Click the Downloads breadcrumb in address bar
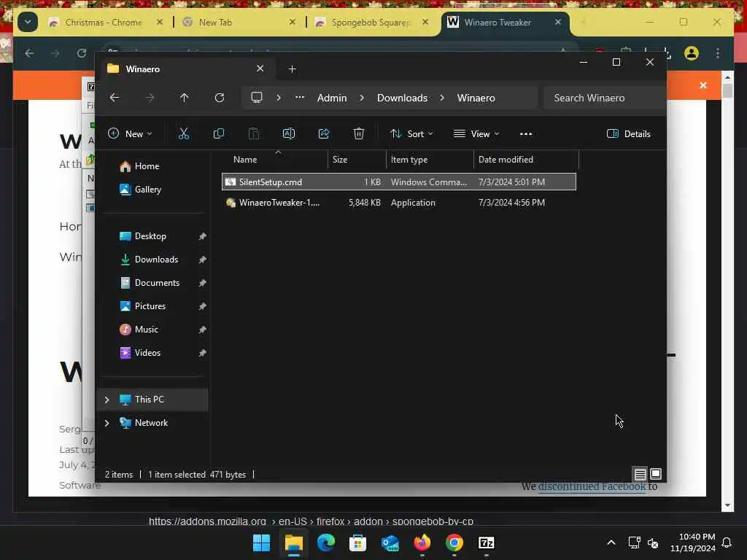 402,98
